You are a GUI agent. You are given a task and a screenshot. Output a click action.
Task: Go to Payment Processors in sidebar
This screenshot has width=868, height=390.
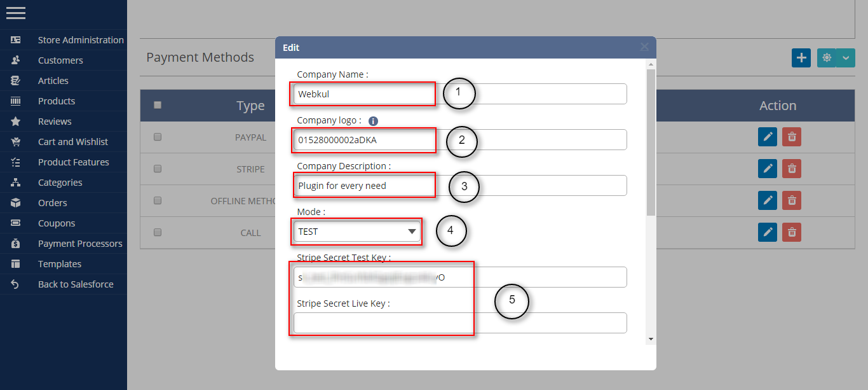coord(80,244)
